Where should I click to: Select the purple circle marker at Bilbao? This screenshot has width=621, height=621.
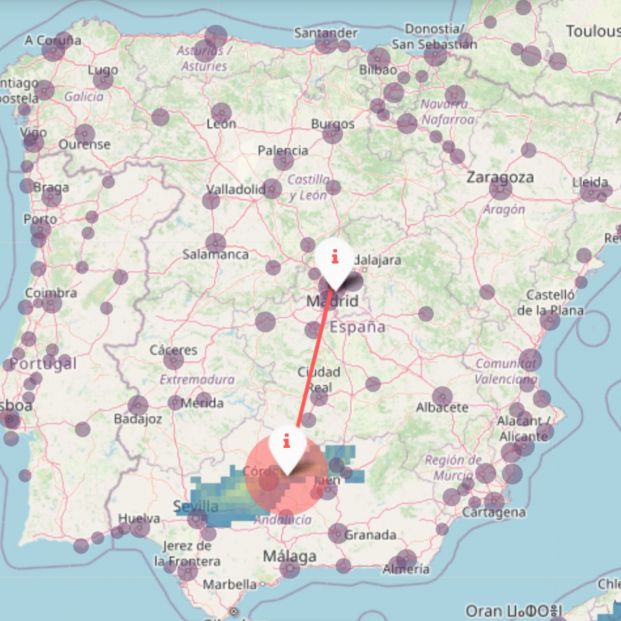pos(379,58)
